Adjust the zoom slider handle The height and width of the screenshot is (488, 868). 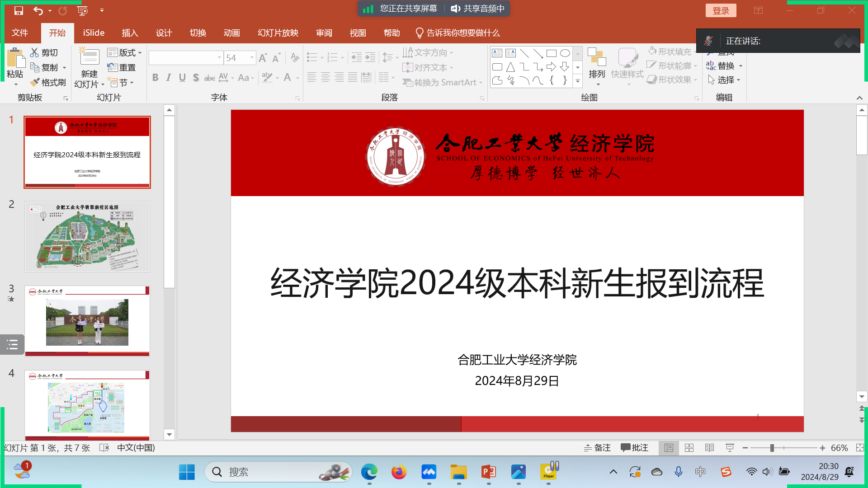pos(772,448)
